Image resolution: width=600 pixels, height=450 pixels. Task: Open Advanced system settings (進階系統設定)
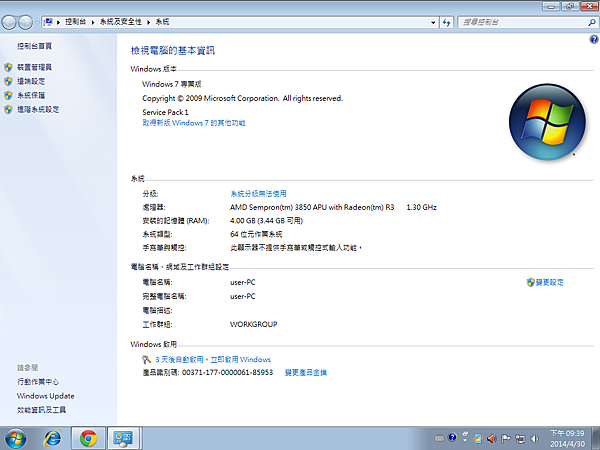coord(38,109)
